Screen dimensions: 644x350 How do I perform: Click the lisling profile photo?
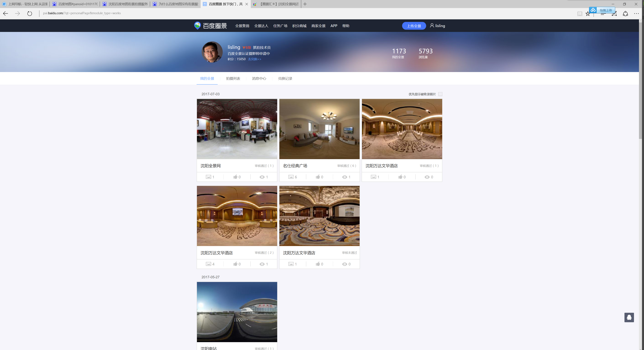[x=212, y=52]
